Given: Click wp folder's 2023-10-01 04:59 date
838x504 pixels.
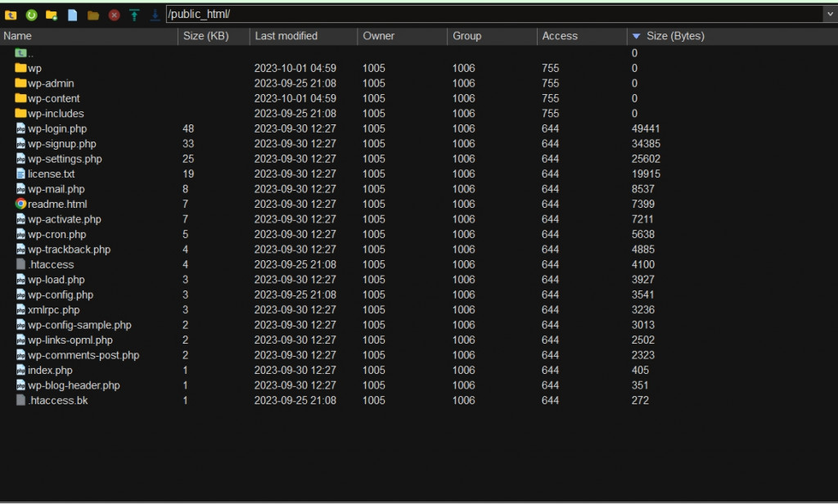Looking at the screenshot, I should [x=295, y=68].
